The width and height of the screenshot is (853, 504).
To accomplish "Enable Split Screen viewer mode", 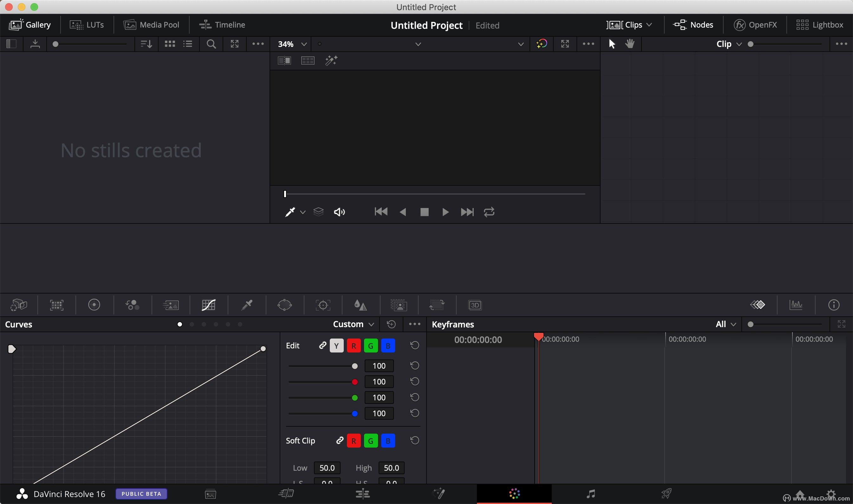I will [x=308, y=61].
